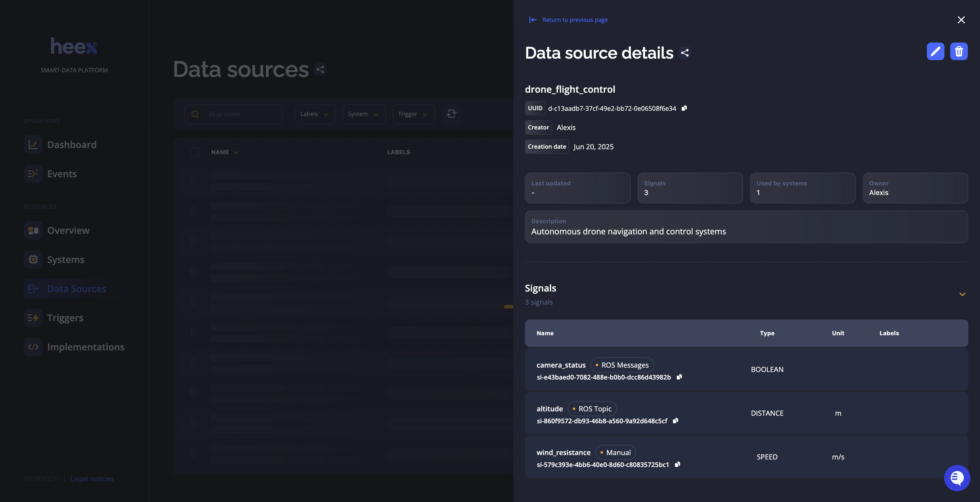980x502 pixels.
Task: Copy the wind_resistance signal ID
Action: pos(677,465)
